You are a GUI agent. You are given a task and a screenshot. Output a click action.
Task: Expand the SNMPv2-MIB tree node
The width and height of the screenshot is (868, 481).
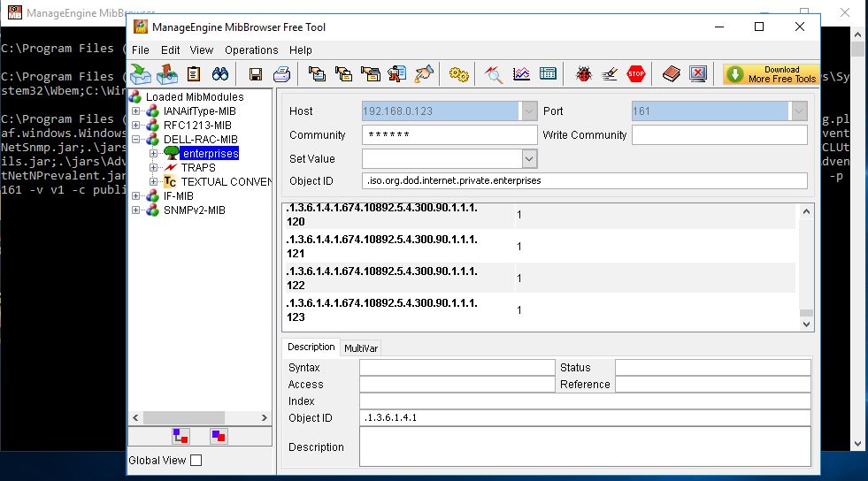pos(135,210)
